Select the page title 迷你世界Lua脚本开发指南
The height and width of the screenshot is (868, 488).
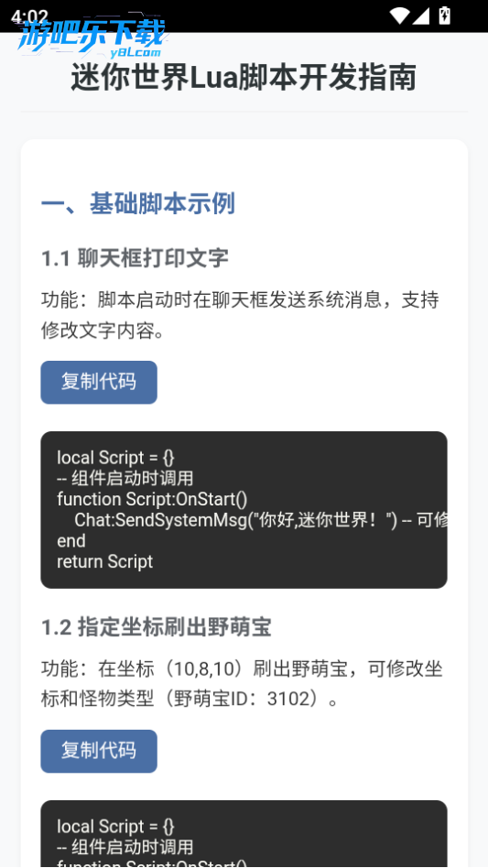click(x=244, y=78)
